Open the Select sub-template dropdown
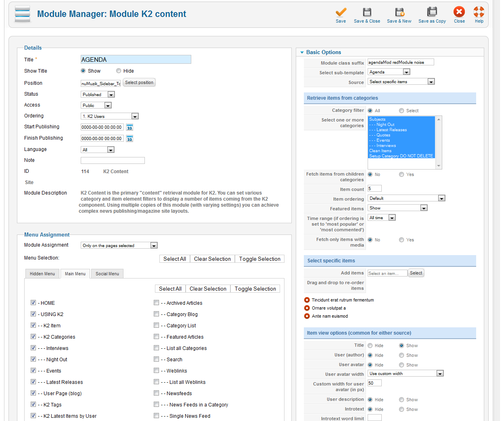The height and width of the screenshot is (421, 504). coord(389,72)
